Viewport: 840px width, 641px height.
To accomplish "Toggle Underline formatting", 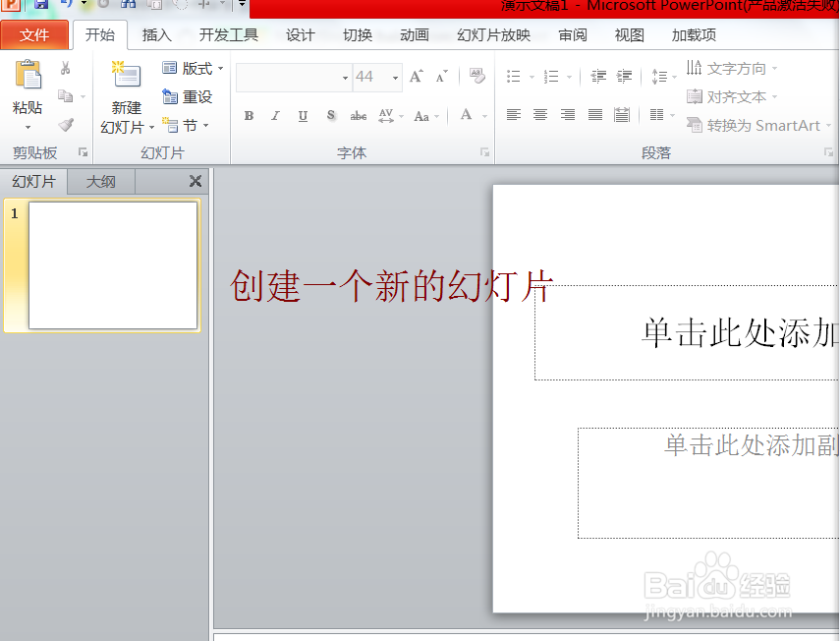I will [303, 116].
